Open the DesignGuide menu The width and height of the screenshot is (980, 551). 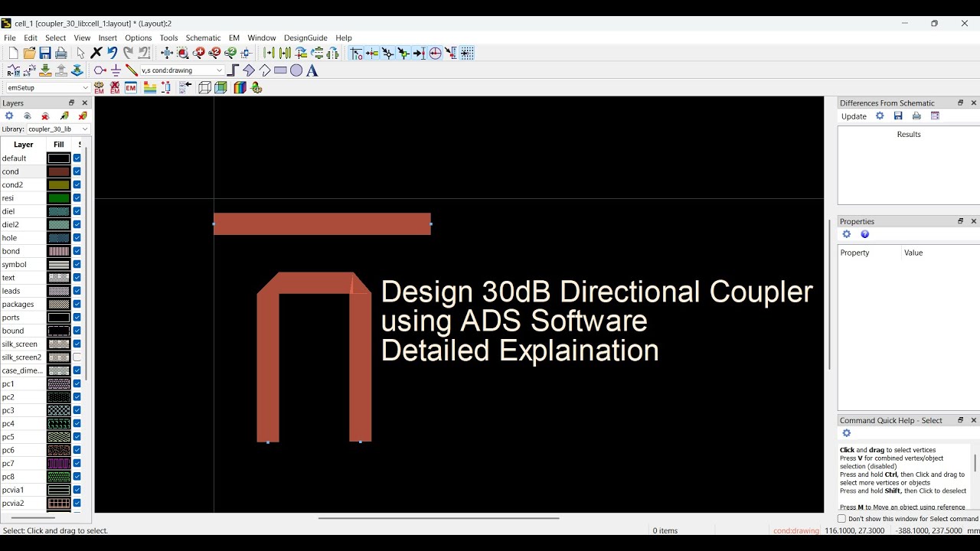305,37
